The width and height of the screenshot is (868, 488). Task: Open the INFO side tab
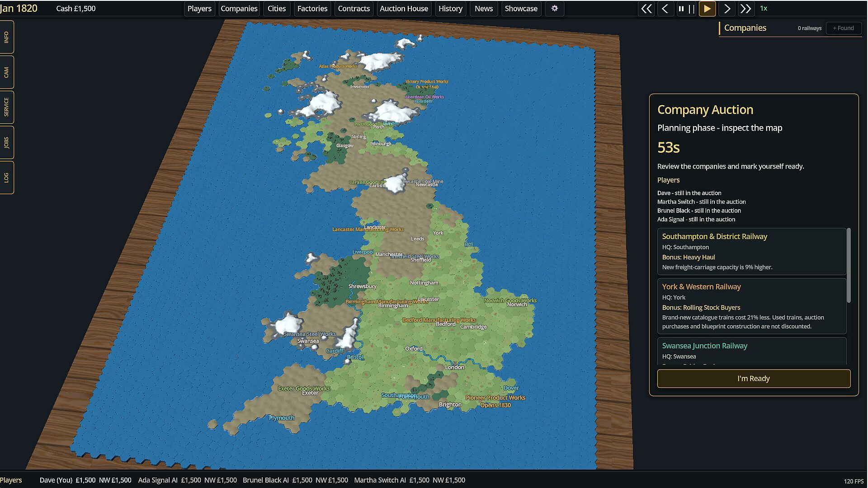point(6,37)
